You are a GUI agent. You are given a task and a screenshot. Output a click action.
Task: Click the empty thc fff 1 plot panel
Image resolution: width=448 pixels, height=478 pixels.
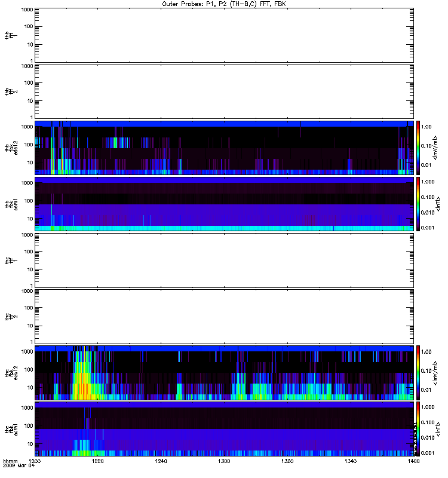(x=224, y=261)
